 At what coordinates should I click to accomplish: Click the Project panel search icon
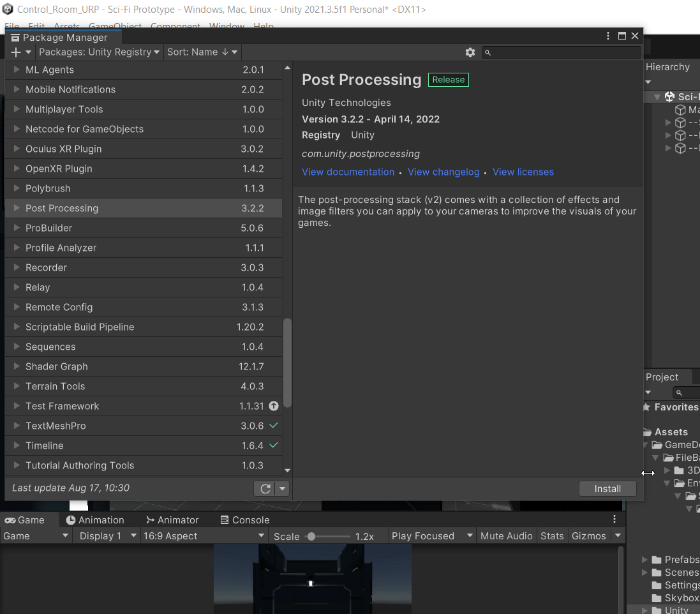(x=679, y=393)
